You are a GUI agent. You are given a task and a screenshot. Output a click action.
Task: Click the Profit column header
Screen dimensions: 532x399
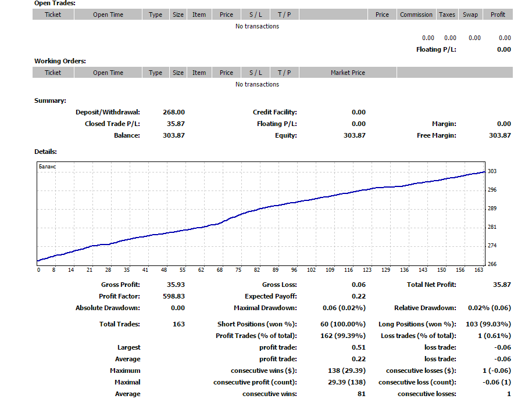click(x=498, y=15)
